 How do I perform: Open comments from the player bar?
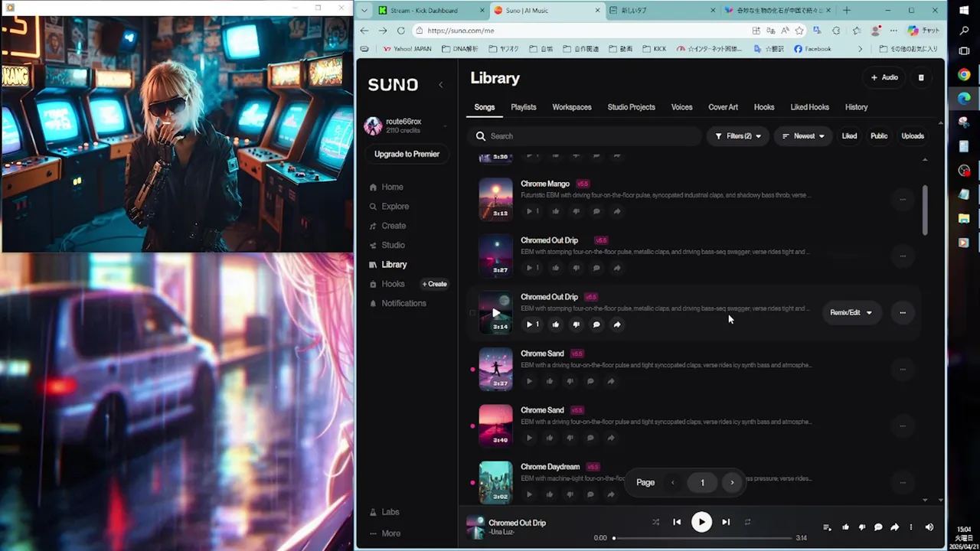pos(878,527)
